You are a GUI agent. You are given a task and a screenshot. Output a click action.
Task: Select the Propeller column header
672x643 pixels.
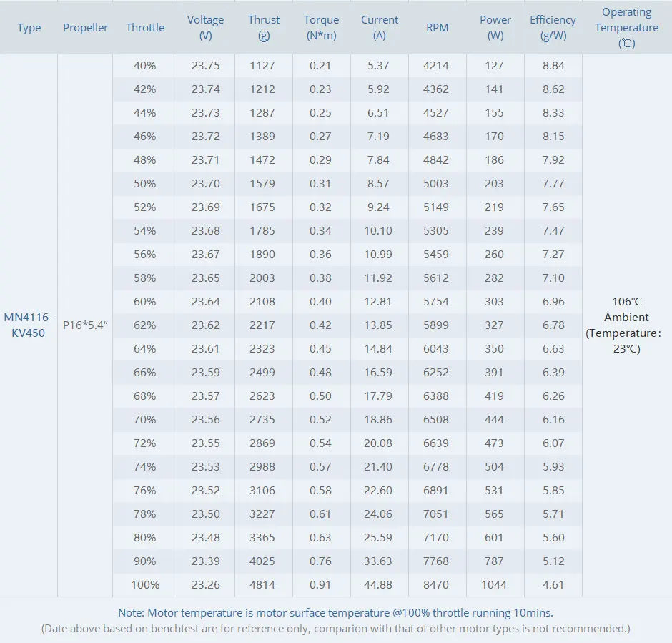[x=85, y=28]
